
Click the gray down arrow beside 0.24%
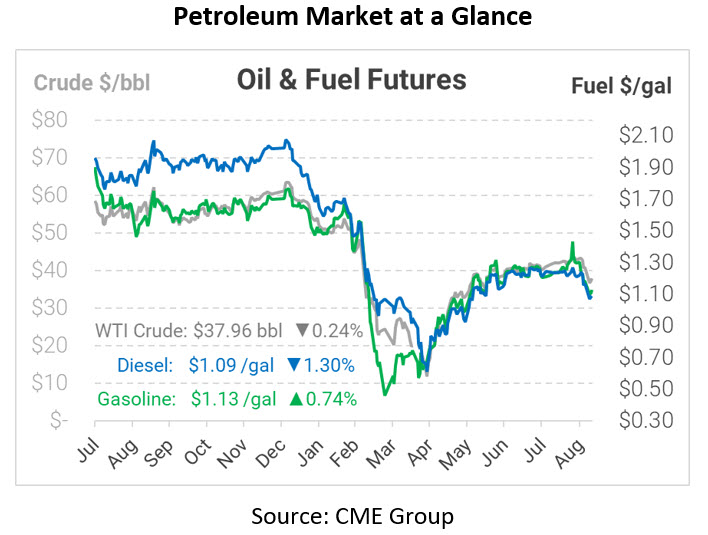pos(302,332)
